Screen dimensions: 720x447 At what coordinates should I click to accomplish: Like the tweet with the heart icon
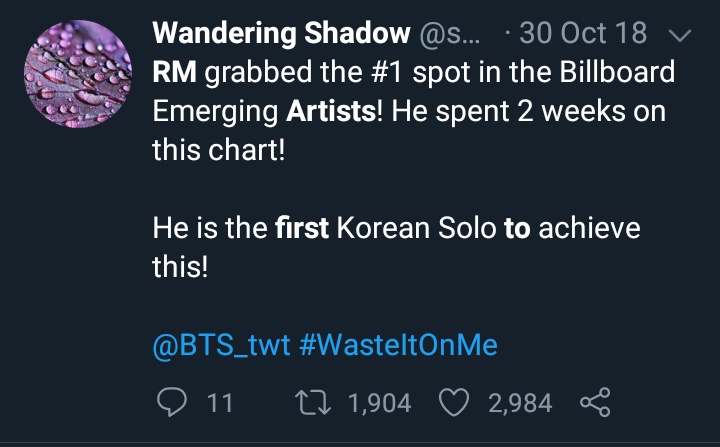click(x=456, y=402)
